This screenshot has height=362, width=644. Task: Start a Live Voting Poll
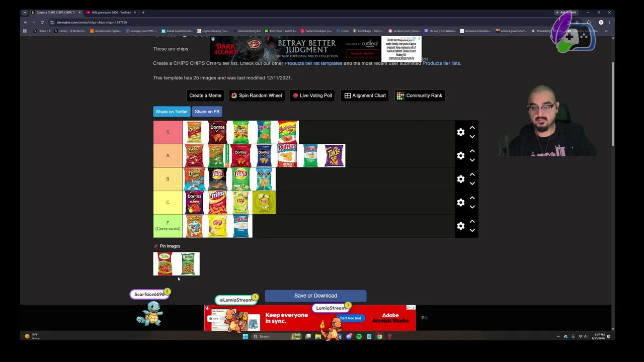[x=312, y=96]
